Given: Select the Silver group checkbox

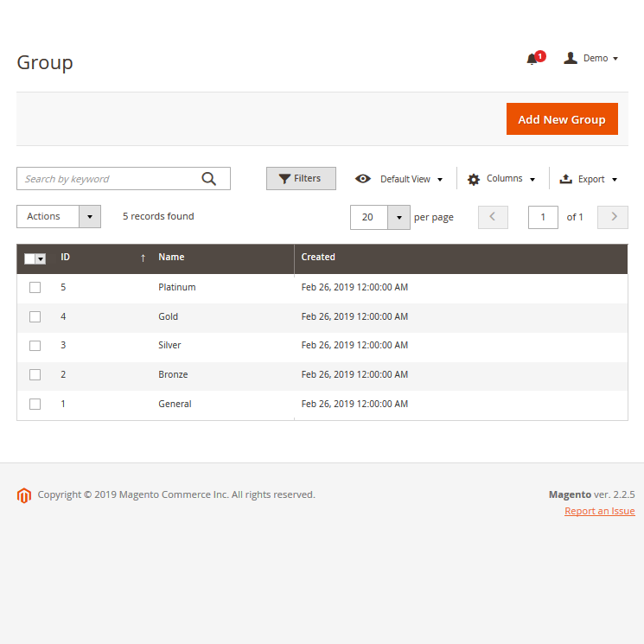Looking at the screenshot, I should (35, 346).
